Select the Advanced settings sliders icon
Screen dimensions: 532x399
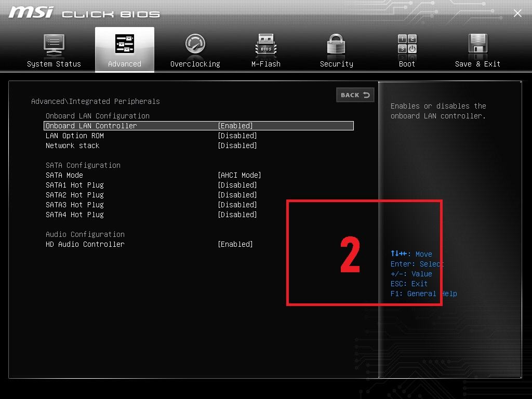point(125,44)
